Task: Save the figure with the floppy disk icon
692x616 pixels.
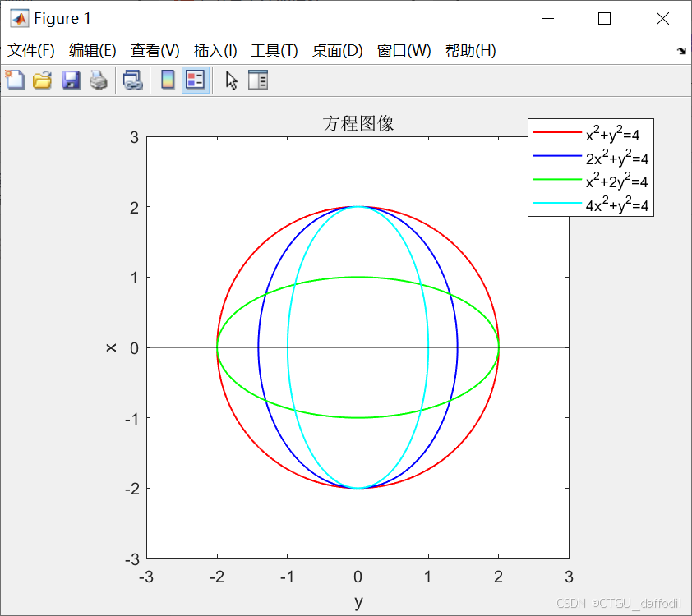Action: click(x=71, y=80)
